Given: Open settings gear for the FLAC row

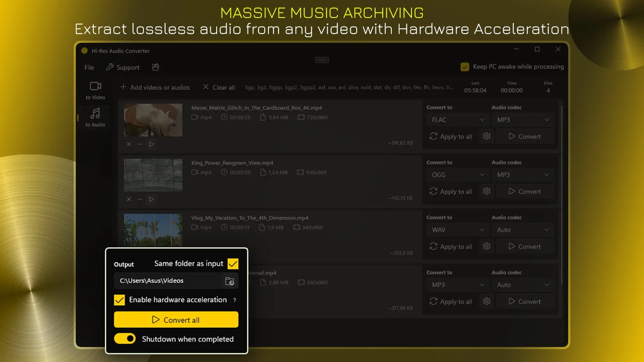Looking at the screenshot, I should [x=487, y=136].
